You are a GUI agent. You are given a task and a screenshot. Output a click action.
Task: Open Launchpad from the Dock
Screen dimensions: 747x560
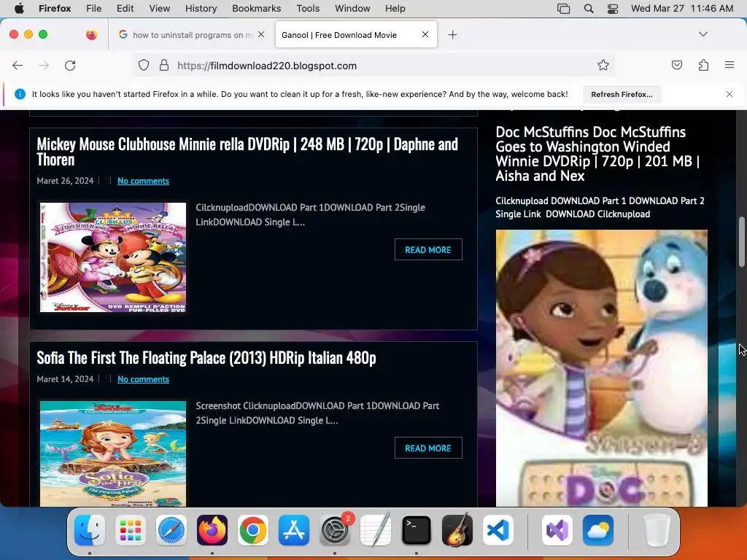(x=130, y=530)
